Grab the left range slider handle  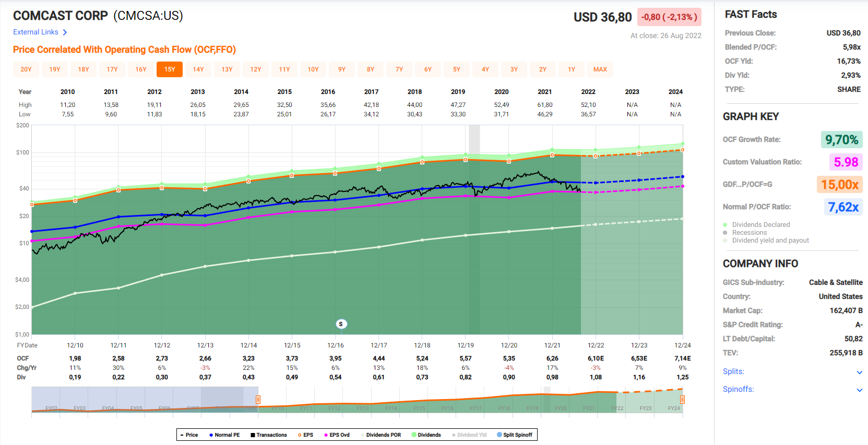(258, 400)
